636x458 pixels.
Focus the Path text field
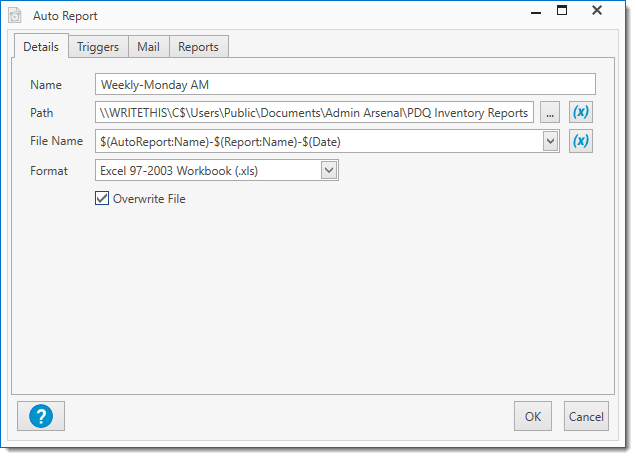coord(315,113)
